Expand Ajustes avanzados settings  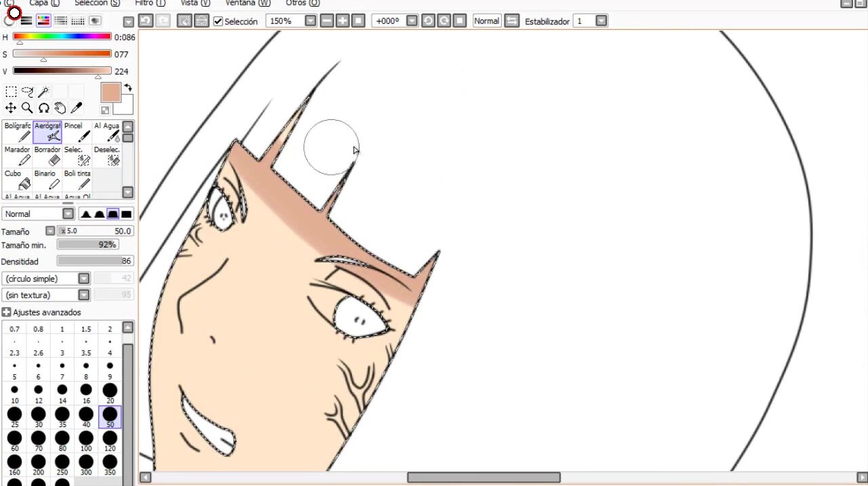[7, 312]
